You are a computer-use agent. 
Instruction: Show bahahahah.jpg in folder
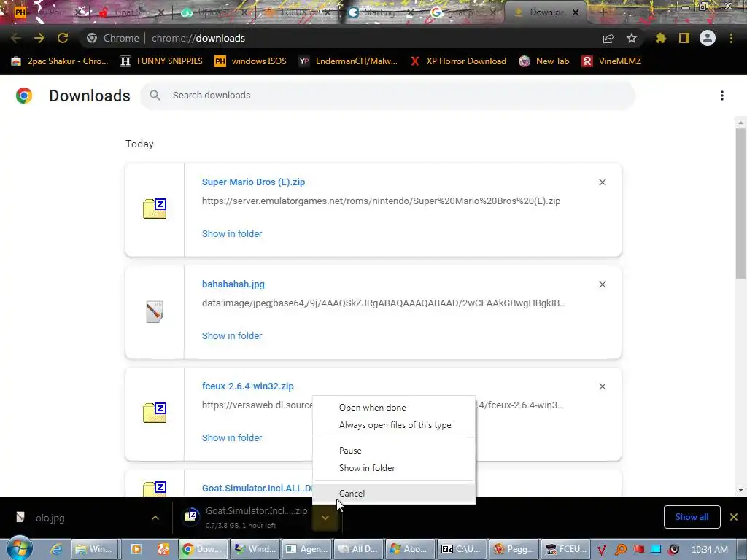pos(232,335)
